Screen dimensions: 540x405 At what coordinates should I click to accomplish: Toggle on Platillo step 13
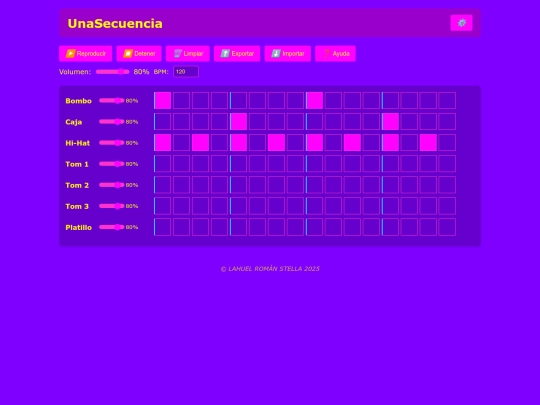(x=390, y=227)
